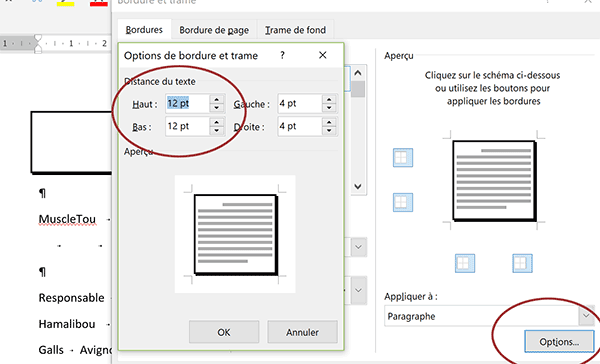Increase the Droite value with up arrow
Image resolution: width=600 pixels, height=364 pixels.
coord(329,122)
